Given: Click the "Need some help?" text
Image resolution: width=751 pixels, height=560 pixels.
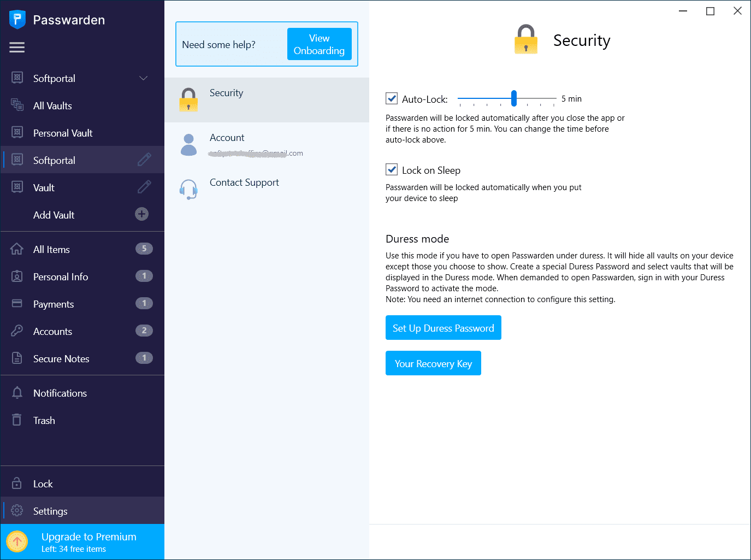Looking at the screenshot, I should (x=218, y=45).
